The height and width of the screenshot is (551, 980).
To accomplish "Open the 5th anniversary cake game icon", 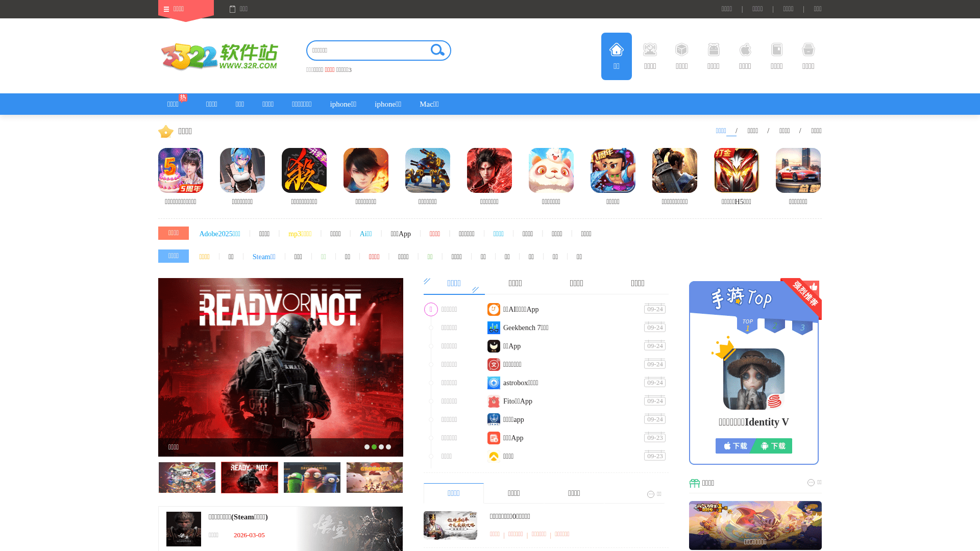I will click(x=181, y=170).
